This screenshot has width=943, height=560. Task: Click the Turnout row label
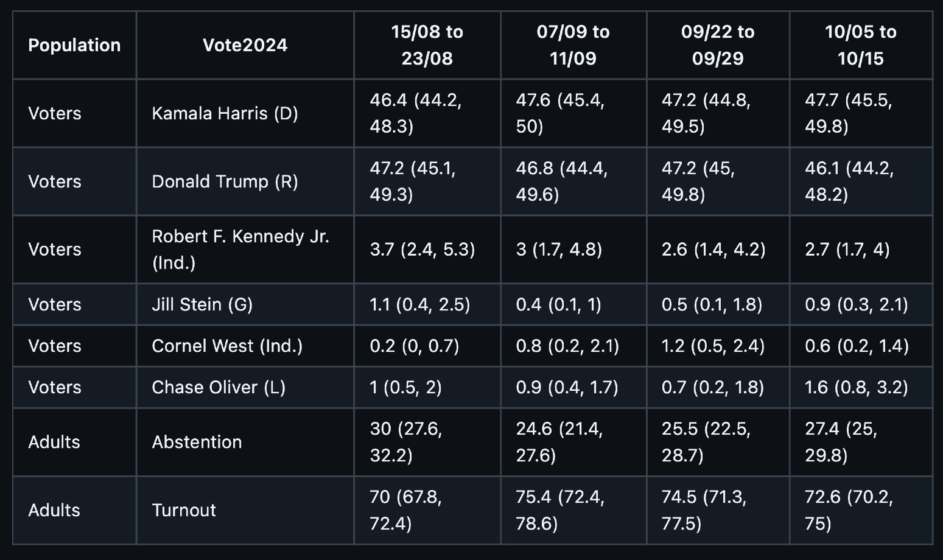(x=184, y=510)
